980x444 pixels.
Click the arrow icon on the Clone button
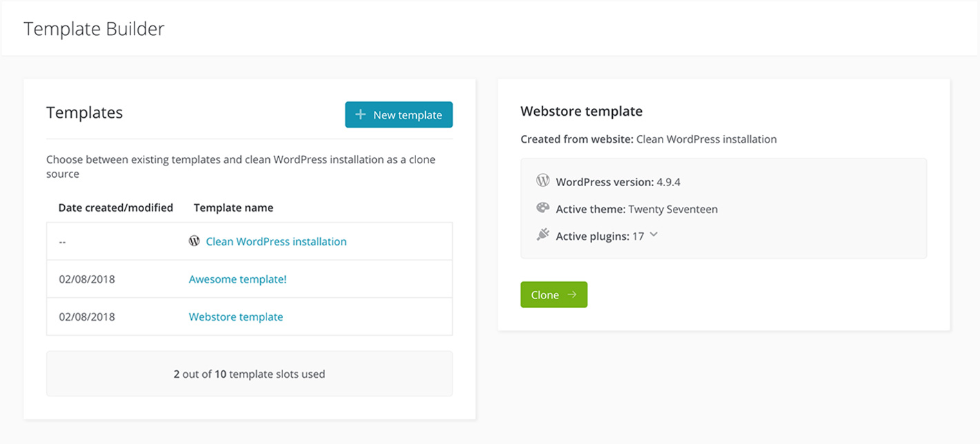pos(571,294)
